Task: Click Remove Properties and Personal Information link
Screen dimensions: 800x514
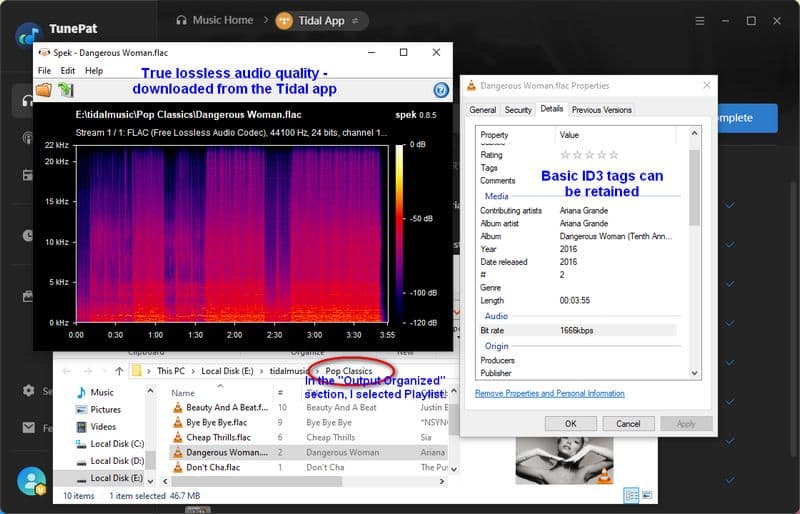Action: [x=549, y=393]
